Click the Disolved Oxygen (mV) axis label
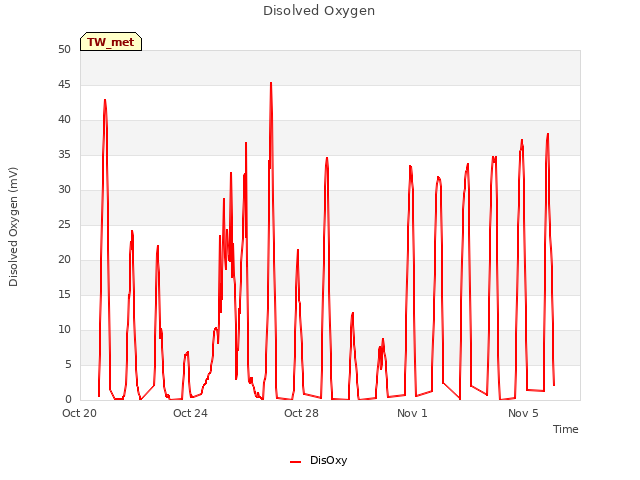Image resolution: width=640 pixels, height=480 pixels. point(13,227)
